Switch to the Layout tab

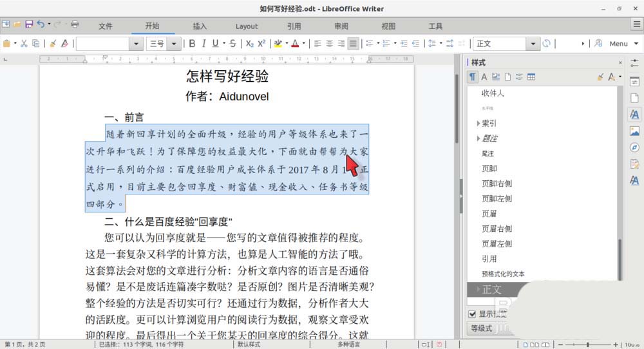(x=247, y=26)
